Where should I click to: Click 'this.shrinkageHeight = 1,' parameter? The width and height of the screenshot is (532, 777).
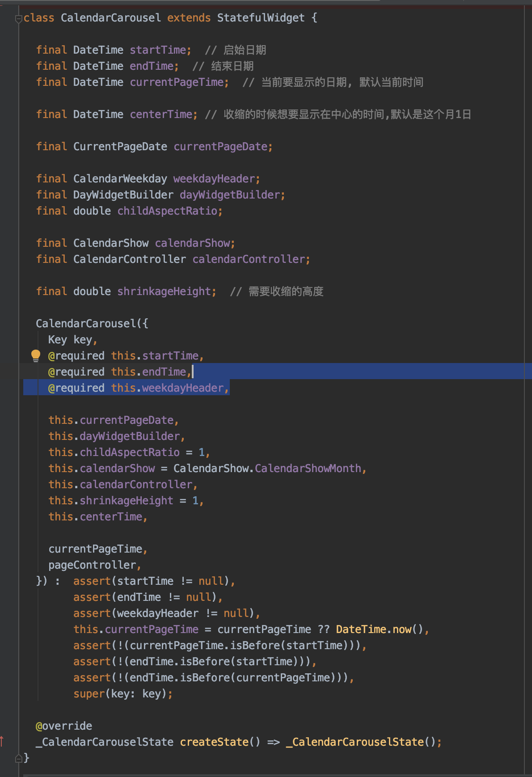(126, 501)
